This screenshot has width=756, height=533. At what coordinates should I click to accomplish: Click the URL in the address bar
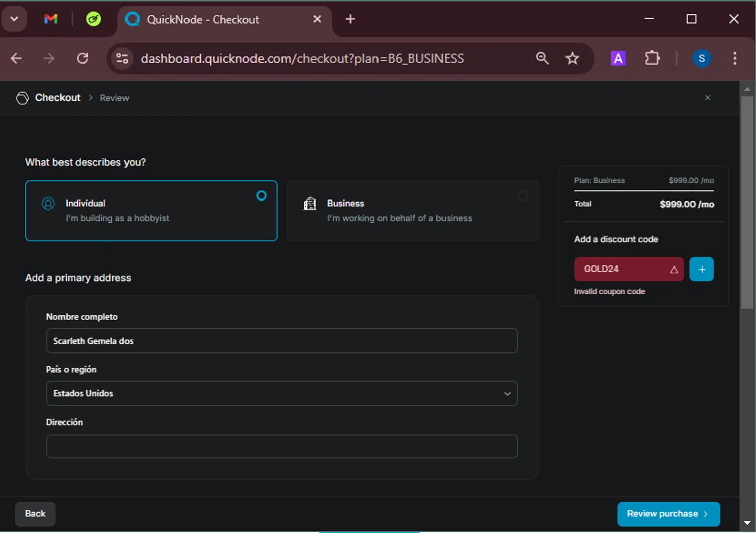[x=302, y=59]
